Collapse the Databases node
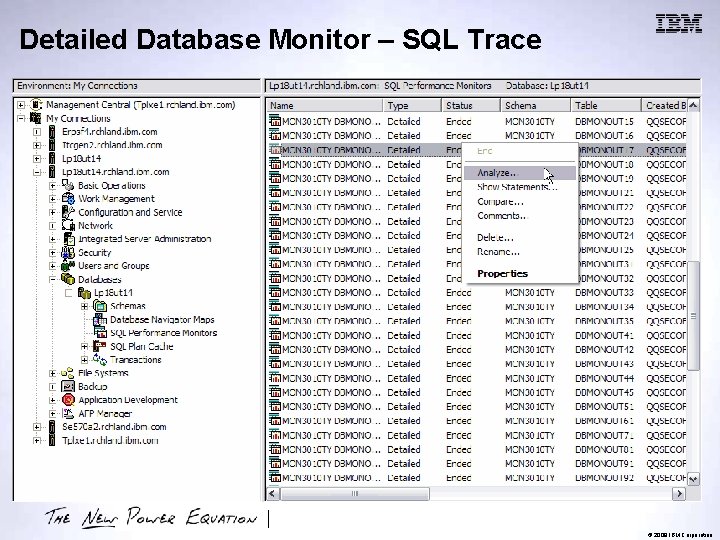Screen dimensions: 720x540 (53, 279)
